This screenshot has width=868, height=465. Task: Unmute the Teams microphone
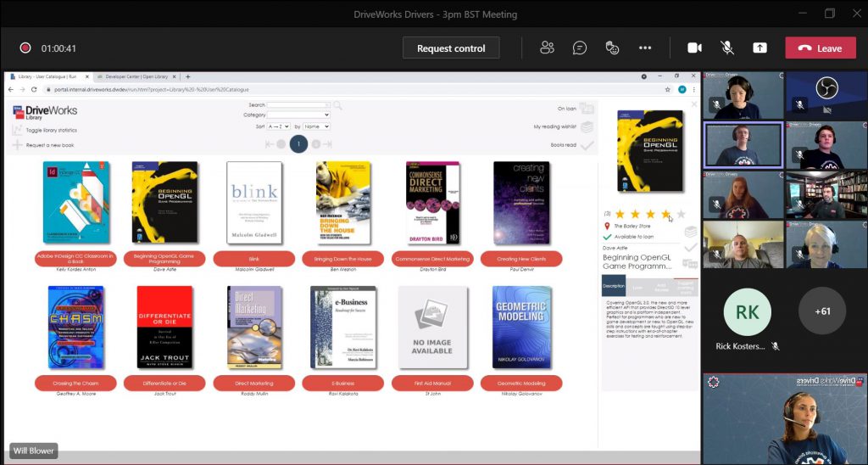click(x=727, y=48)
